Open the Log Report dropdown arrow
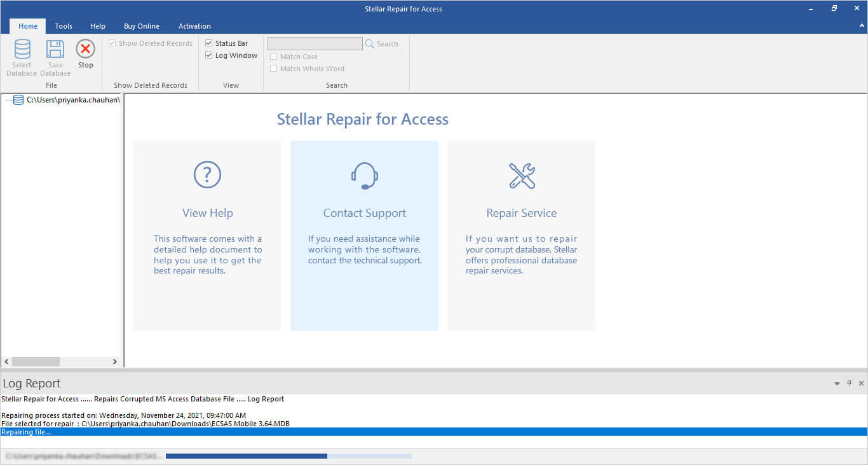The height and width of the screenshot is (465, 868). pyautogui.click(x=837, y=383)
